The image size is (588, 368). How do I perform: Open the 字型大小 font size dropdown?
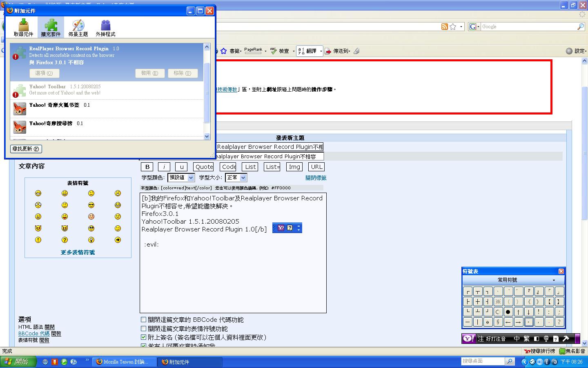click(236, 177)
